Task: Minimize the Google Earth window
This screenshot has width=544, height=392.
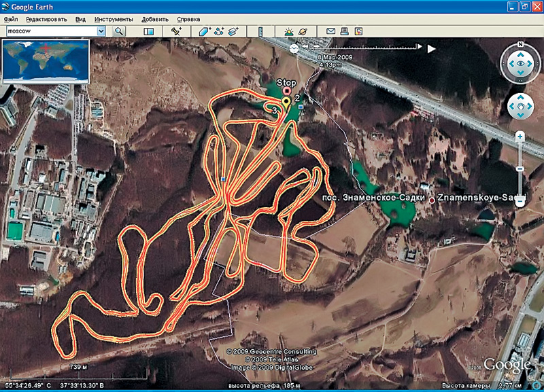Action: [513, 7]
